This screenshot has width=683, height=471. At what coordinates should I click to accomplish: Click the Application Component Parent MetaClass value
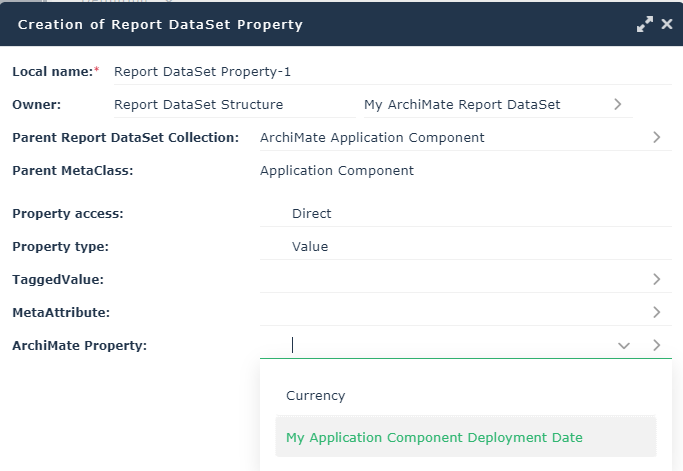tap(337, 171)
